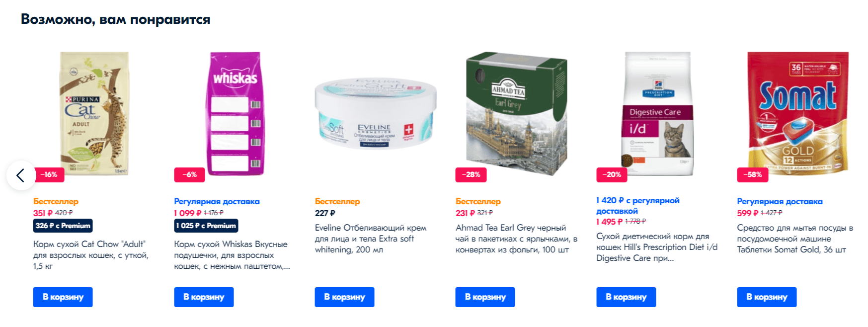Image resolution: width=868 pixels, height=327 pixels.
Task: Open the Purina Cat Chow product image
Action: tap(94, 113)
